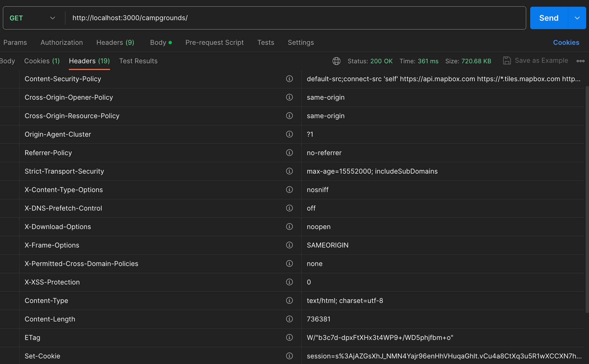Image resolution: width=589 pixels, height=364 pixels.
Task: Click info icon for Referrer-Policy row
Action: click(289, 153)
